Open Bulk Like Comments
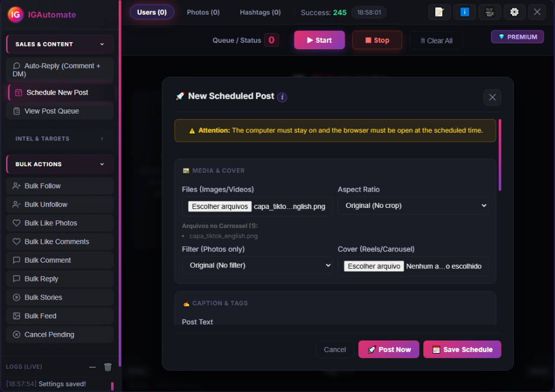Image resolution: width=555 pixels, height=392 pixels. (60, 242)
